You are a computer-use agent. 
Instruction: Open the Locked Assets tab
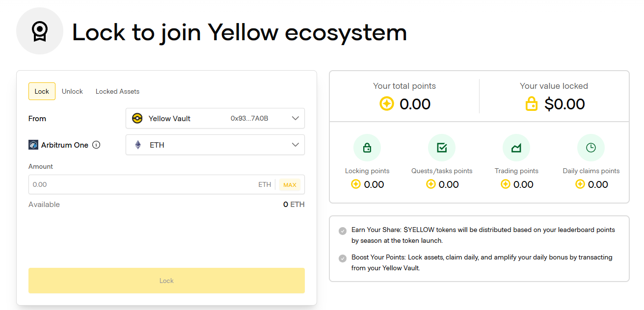click(117, 91)
